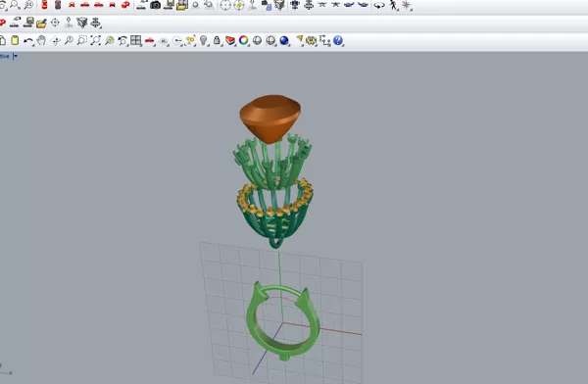Click the padlock Lock objects icon

click(x=217, y=40)
